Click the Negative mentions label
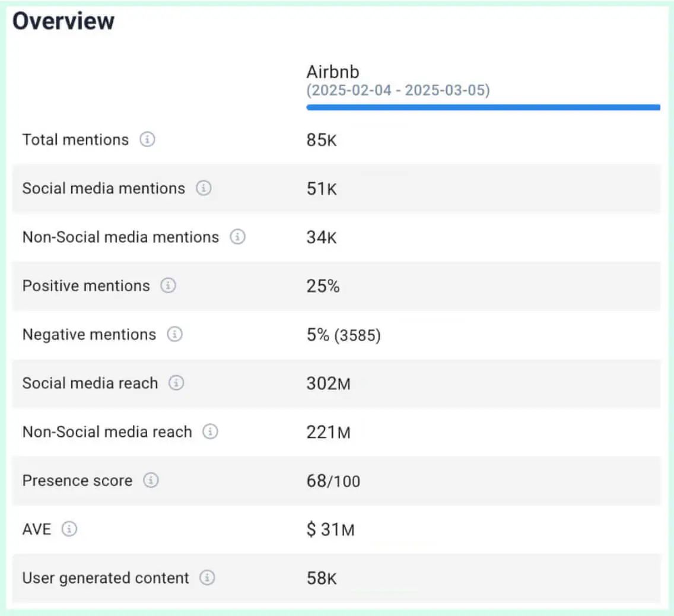The image size is (674, 616). 90,335
